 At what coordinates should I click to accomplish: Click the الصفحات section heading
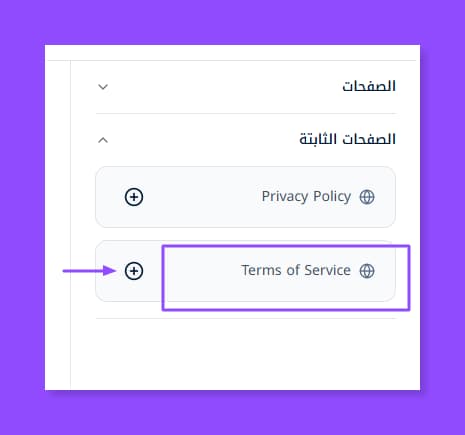tap(369, 86)
